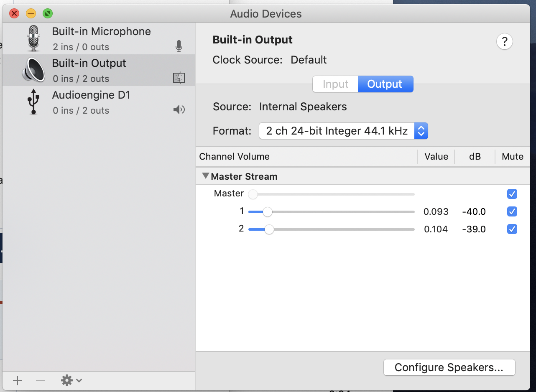Screen dimensions: 536x392
Task: Toggle the Master mute checkbox
Action: point(512,194)
